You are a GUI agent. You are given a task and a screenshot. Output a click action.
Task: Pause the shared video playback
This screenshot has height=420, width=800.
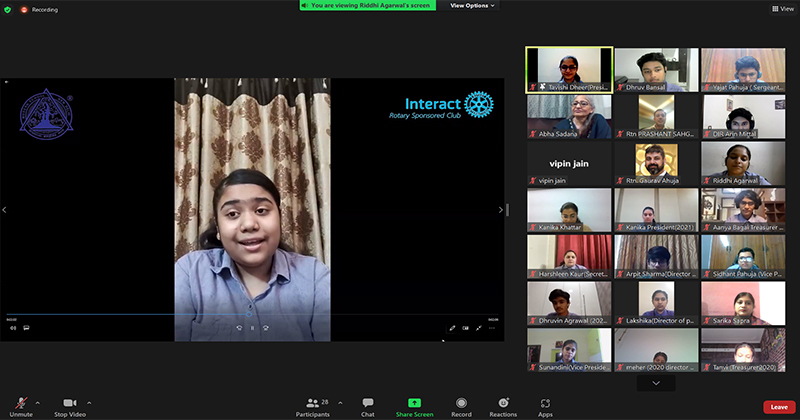252,328
